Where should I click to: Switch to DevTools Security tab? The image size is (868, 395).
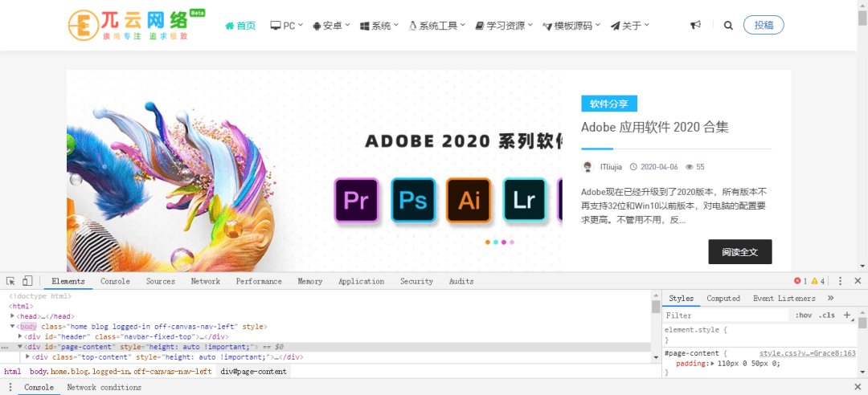(416, 281)
